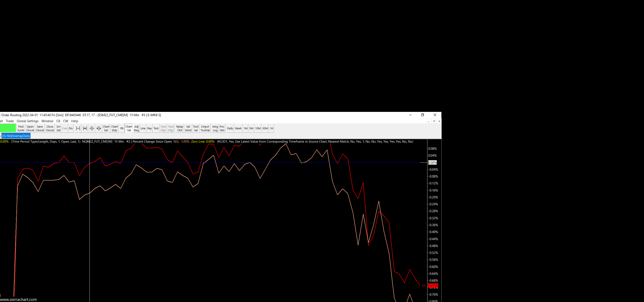Image resolution: width=644 pixels, height=302 pixels.
Task: Click the green connection status indicator
Action: click(8, 128)
